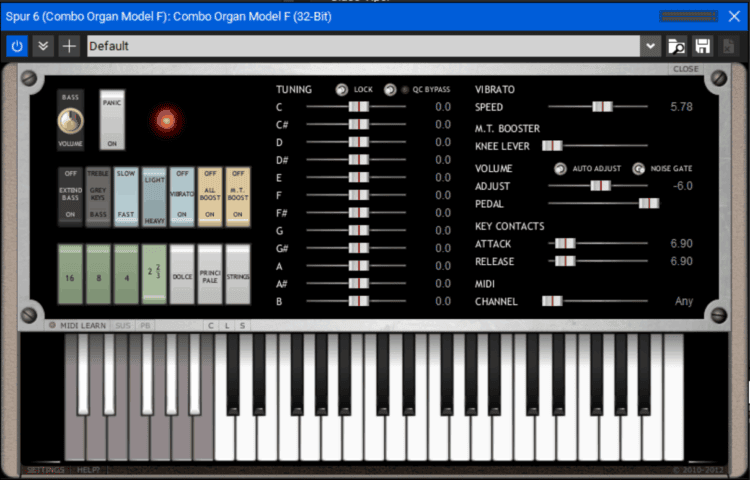This screenshot has width=750, height=480.
Task: Click the Default preset name field
Action: (x=364, y=46)
